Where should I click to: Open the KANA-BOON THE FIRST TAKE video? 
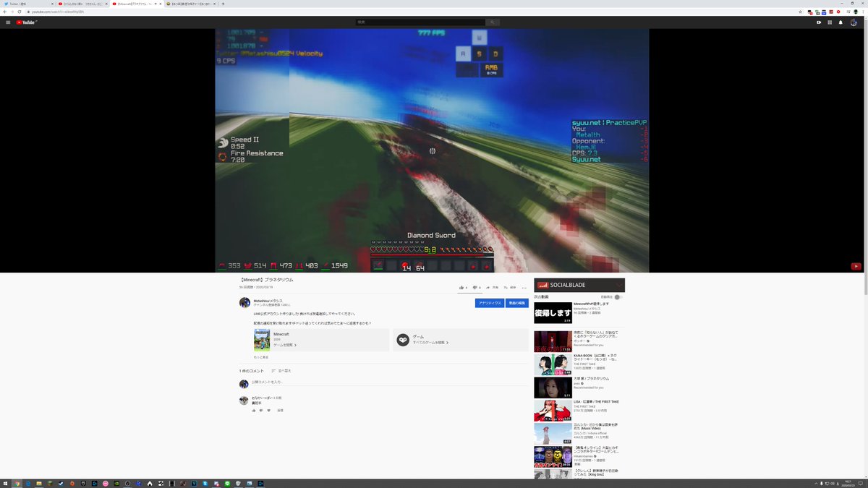point(553,364)
